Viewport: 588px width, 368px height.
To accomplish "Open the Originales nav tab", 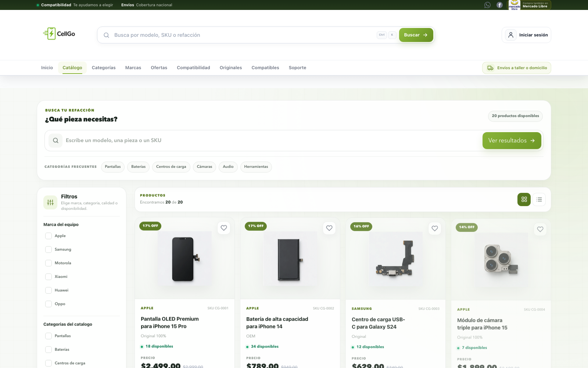I will click(231, 68).
